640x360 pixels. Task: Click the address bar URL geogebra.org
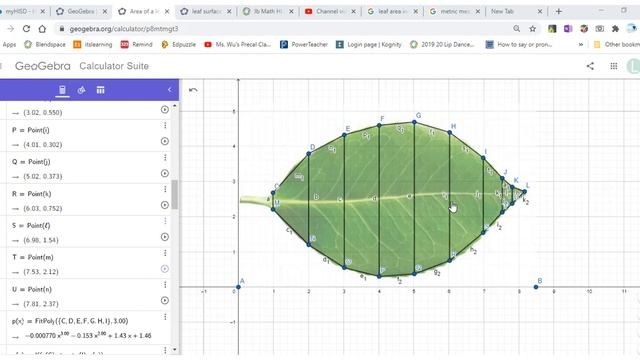pos(124,29)
